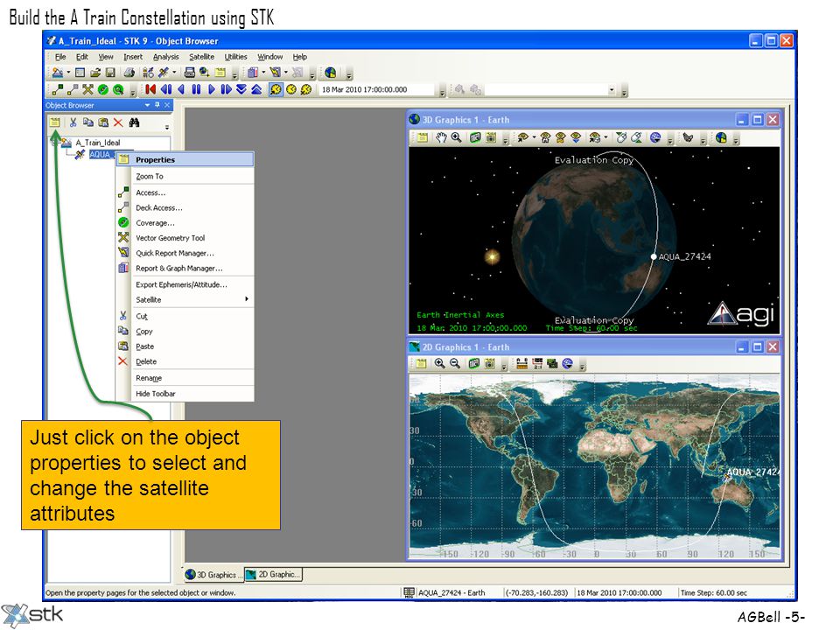
Task: Start forward animation playback
Action: 211,89
